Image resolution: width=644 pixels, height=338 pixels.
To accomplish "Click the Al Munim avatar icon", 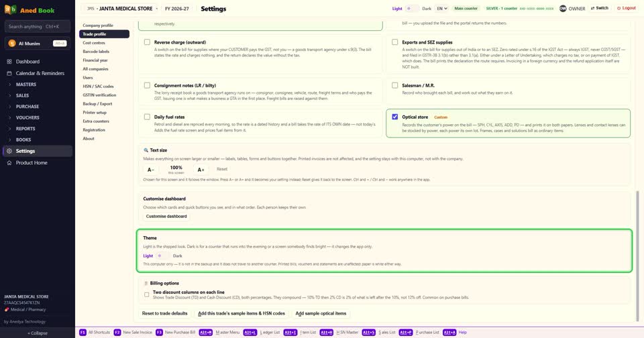I will (12, 43).
